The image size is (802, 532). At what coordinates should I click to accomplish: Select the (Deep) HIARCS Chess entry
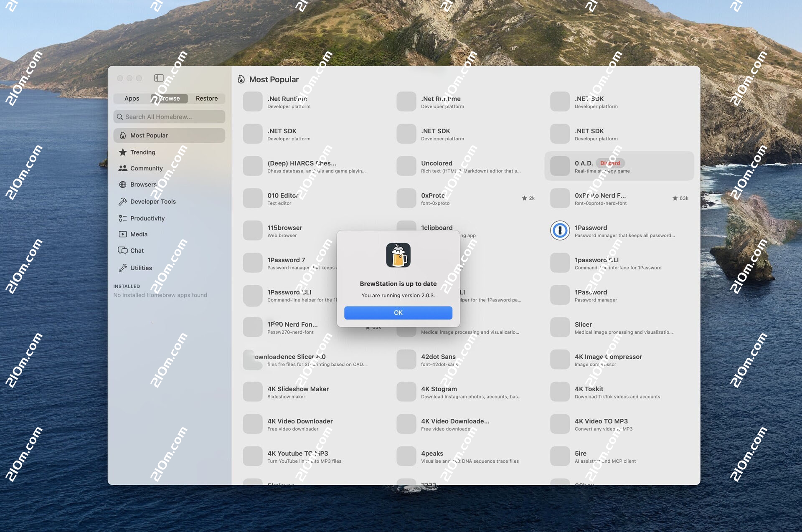[312, 166]
